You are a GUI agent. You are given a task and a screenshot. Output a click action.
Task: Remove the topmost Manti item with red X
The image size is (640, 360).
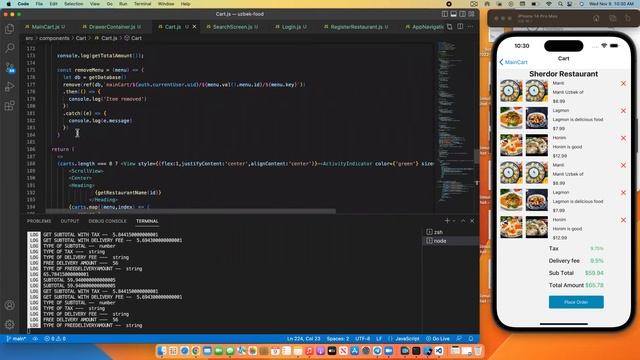click(623, 83)
